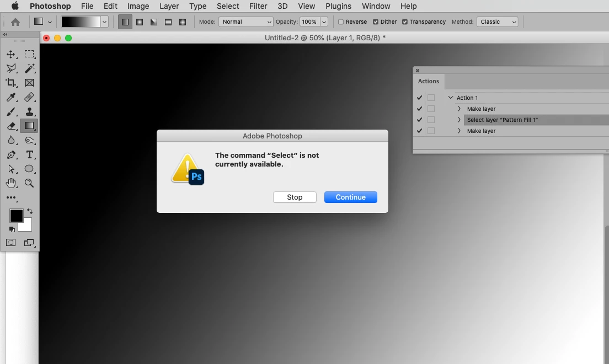Switch to the Actions tab
The image size is (609, 364).
coord(429,81)
